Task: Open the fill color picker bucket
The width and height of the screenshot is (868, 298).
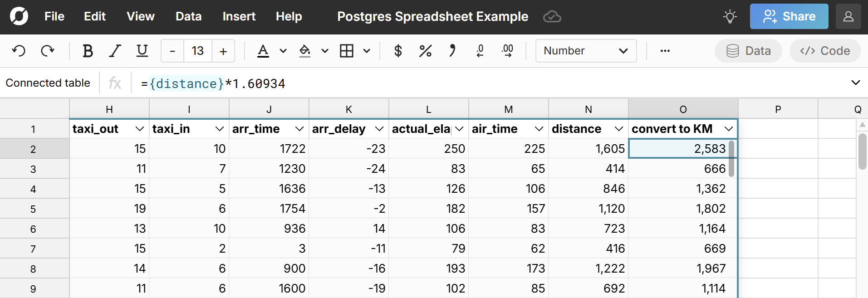Action: (305, 51)
